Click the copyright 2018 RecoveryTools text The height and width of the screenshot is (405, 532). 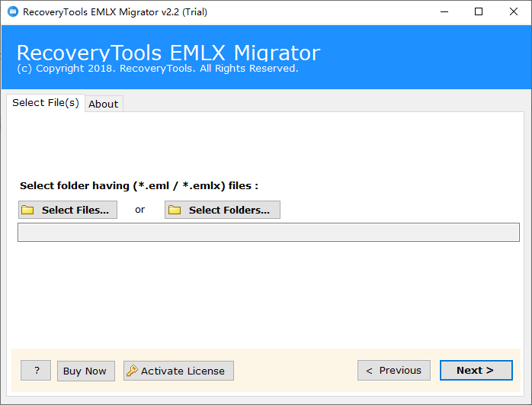[158, 69]
